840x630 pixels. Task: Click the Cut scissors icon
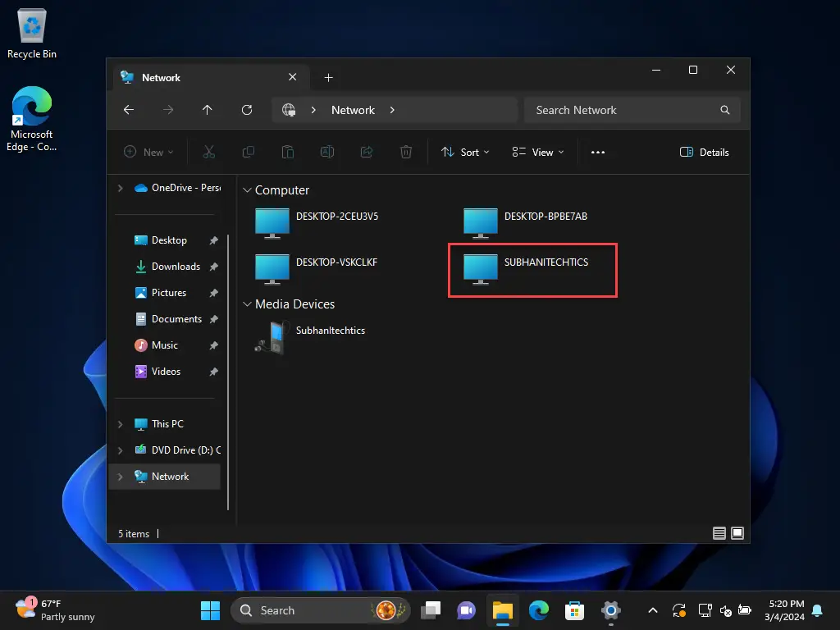(208, 152)
